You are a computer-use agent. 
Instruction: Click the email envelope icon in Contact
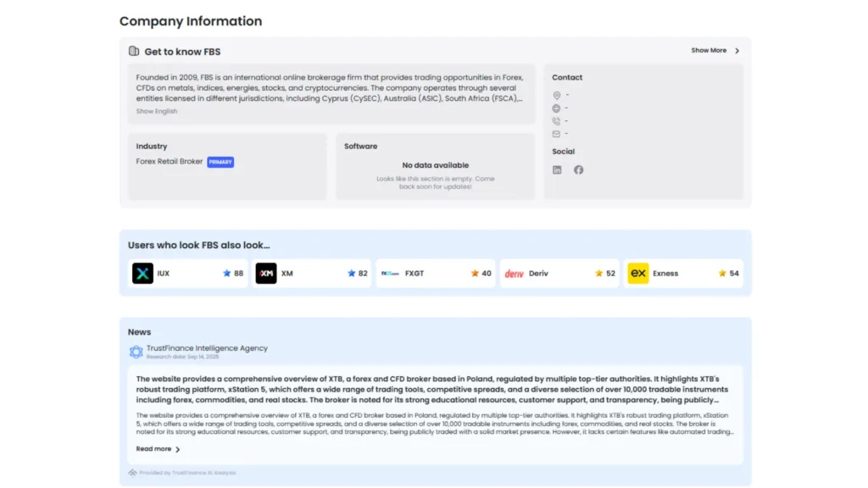coord(557,133)
